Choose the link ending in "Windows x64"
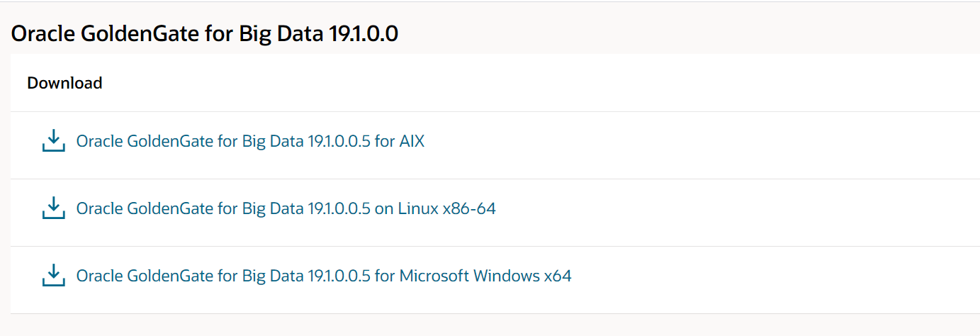Screen dimensions: 980x336 point(323,276)
